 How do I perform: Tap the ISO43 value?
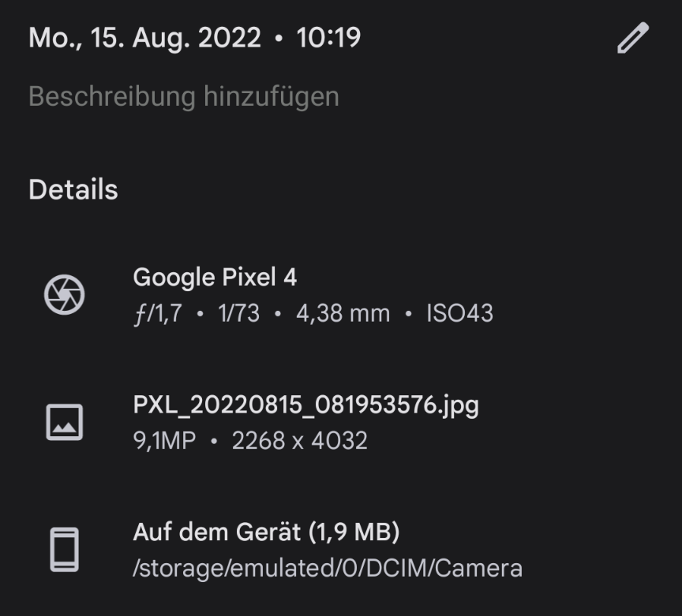tap(459, 314)
